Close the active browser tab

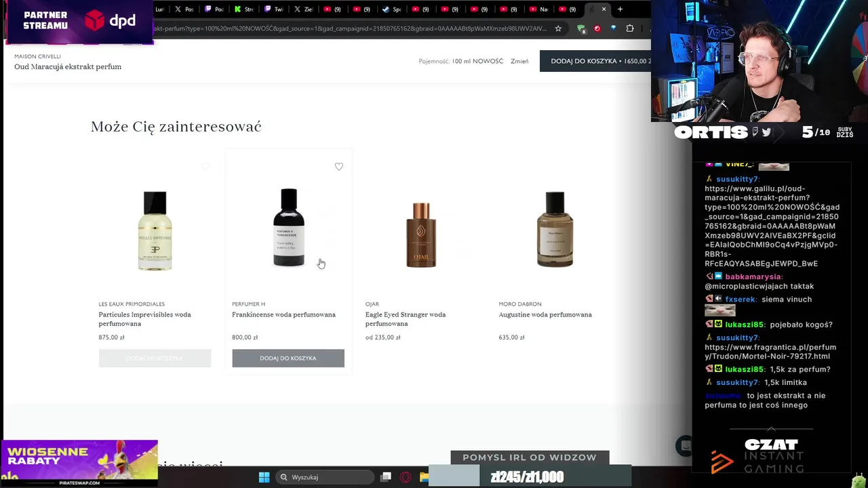coord(604,9)
